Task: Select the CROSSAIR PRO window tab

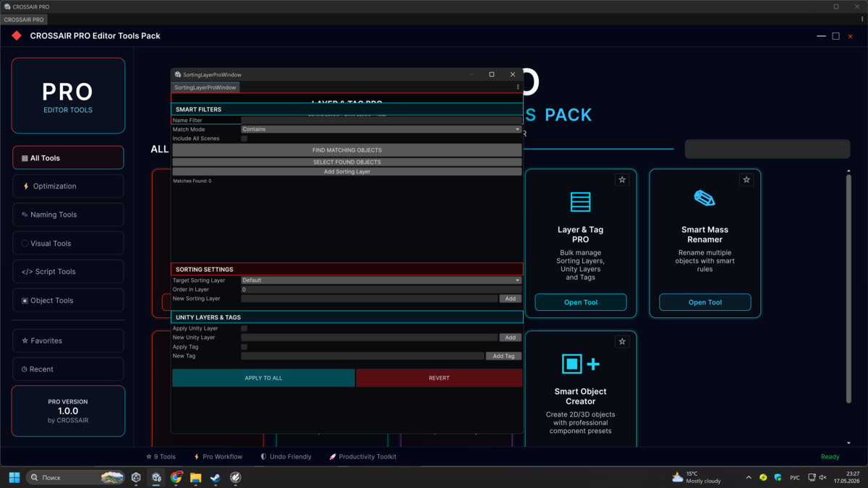Action: [24, 20]
